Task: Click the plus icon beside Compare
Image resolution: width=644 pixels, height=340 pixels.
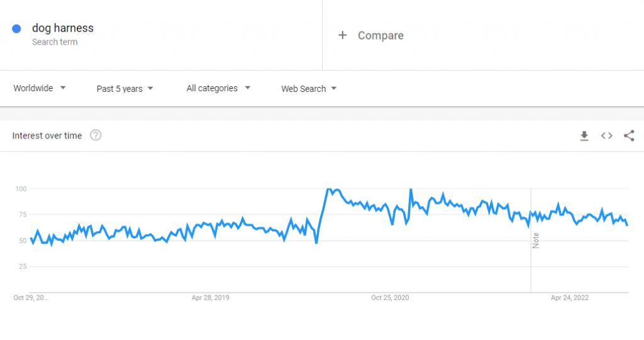Action: (343, 35)
